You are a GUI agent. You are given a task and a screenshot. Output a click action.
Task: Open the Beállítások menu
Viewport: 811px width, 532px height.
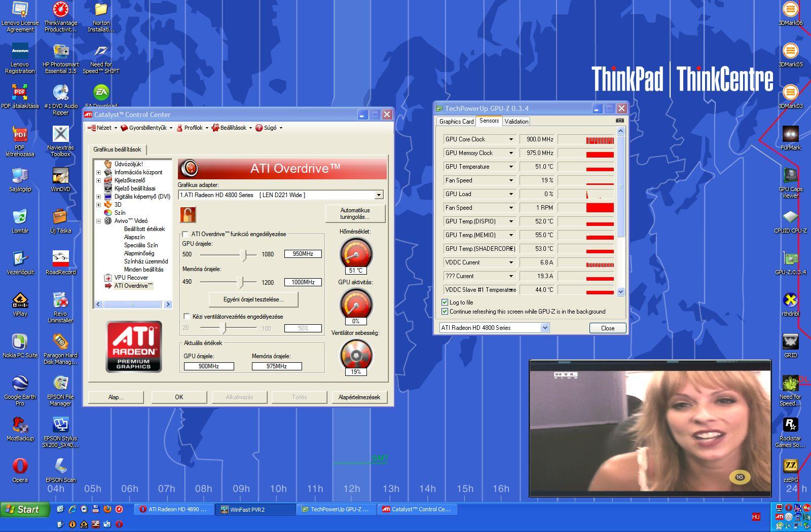(x=232, y=128)
